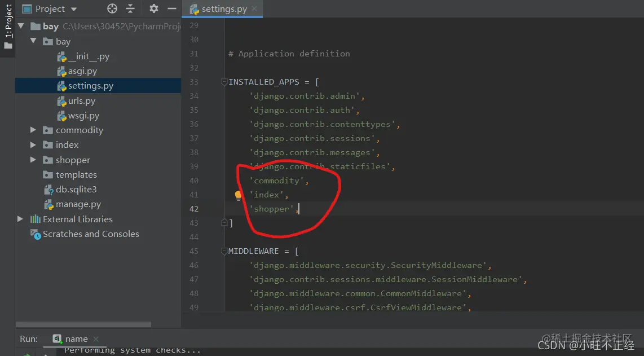The width and height of the screenshot is (644, 356).
Task: Click SessionMiddleware string on line 47
Action: (386, 279)
